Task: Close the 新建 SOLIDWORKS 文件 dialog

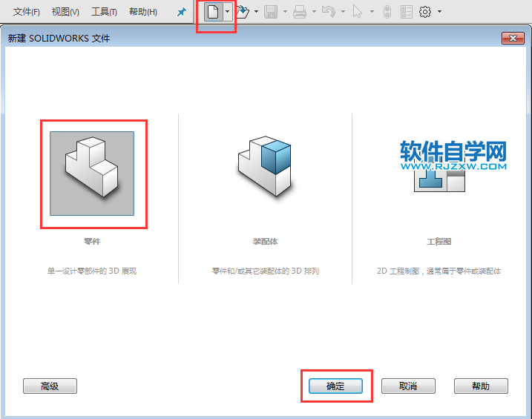Action: point(513,39)
